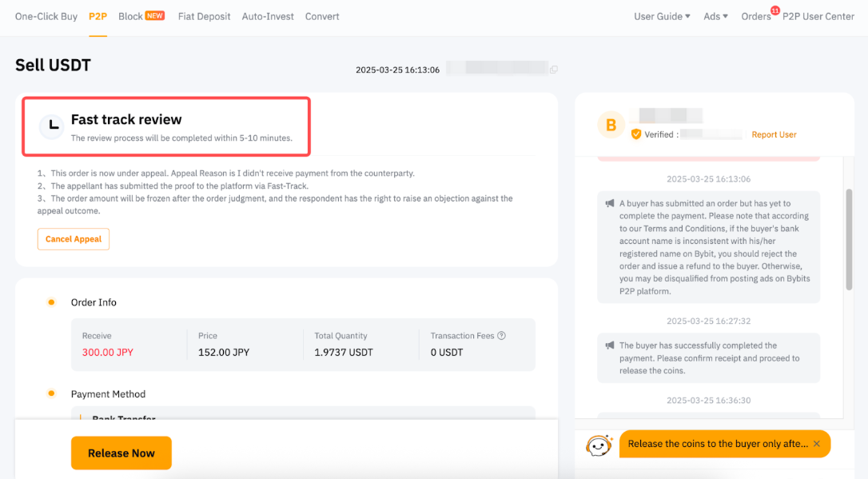This screenshot has height=479, width=868.
Task: Click the orange verified shield badge
Action: [636, 134]
